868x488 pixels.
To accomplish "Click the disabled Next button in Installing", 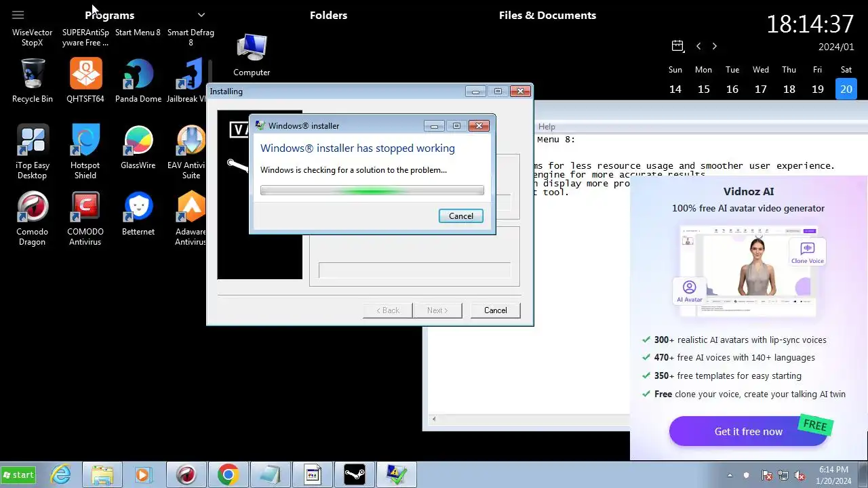I will [437, 310].
